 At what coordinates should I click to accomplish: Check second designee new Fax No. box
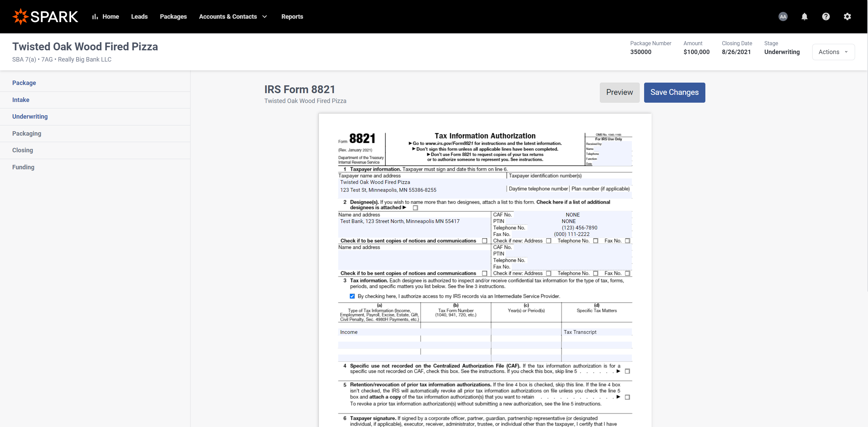coord(627,273)
